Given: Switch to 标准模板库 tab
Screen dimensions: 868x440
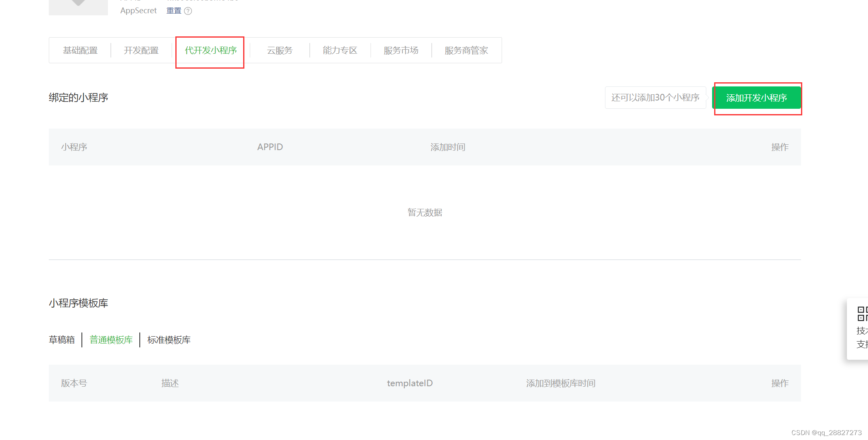Looking at the screenshot, I should coord(169,340).
